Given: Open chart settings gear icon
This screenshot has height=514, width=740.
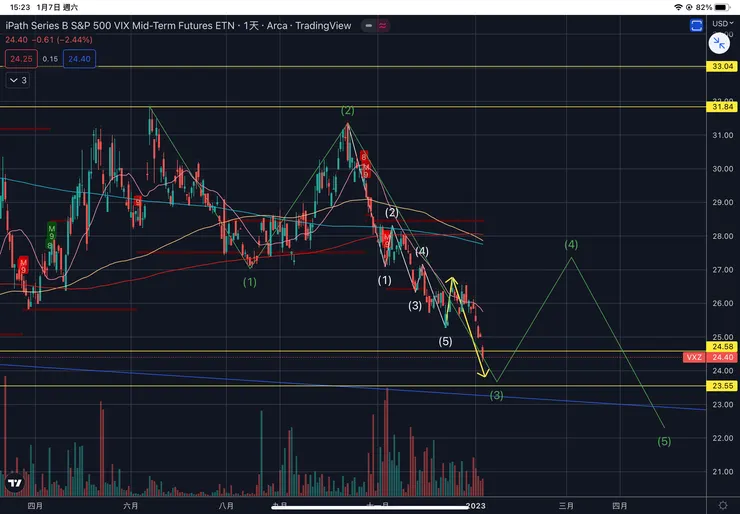Looking at the screenshot, I should tap(723, 506).
